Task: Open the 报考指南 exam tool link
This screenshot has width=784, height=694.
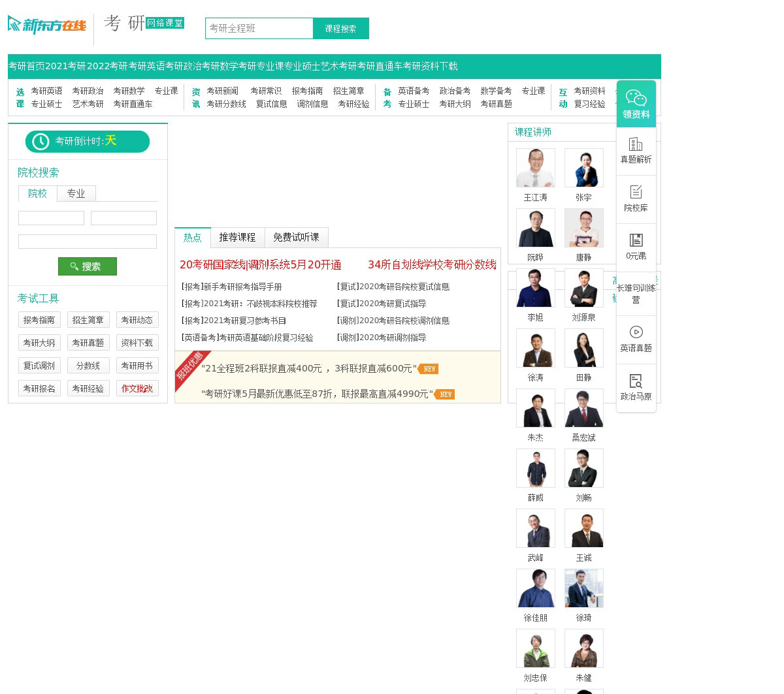Action: [x=39, y=321]
